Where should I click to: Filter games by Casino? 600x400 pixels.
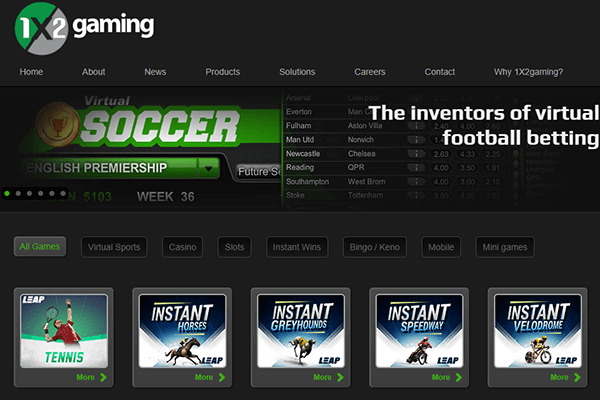pyautogui.click(x=183, y=247)
